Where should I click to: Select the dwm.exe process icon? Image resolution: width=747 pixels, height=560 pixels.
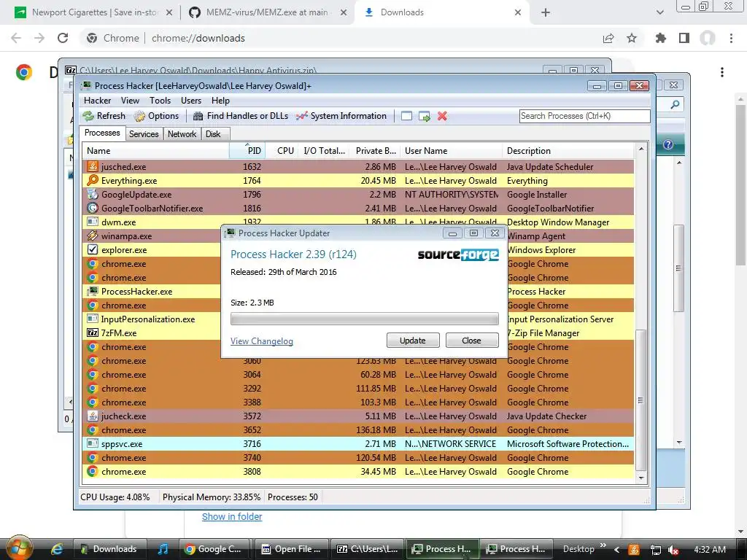point(93,222)
